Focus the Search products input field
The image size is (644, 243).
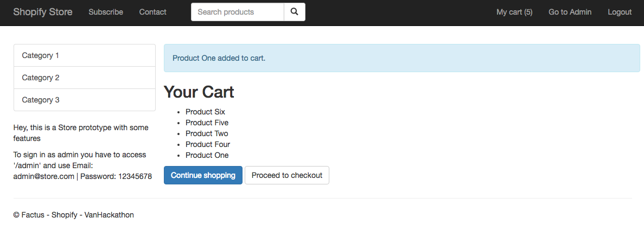point(238,12)
